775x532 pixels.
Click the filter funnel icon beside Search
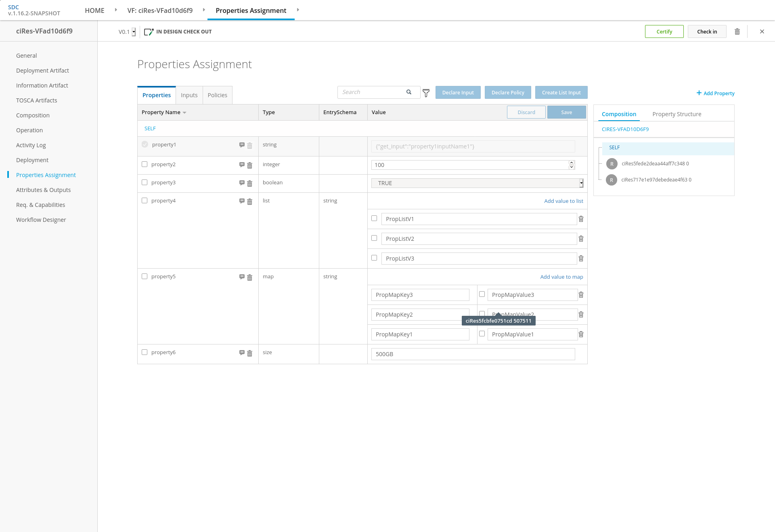(x=426, y=93)
